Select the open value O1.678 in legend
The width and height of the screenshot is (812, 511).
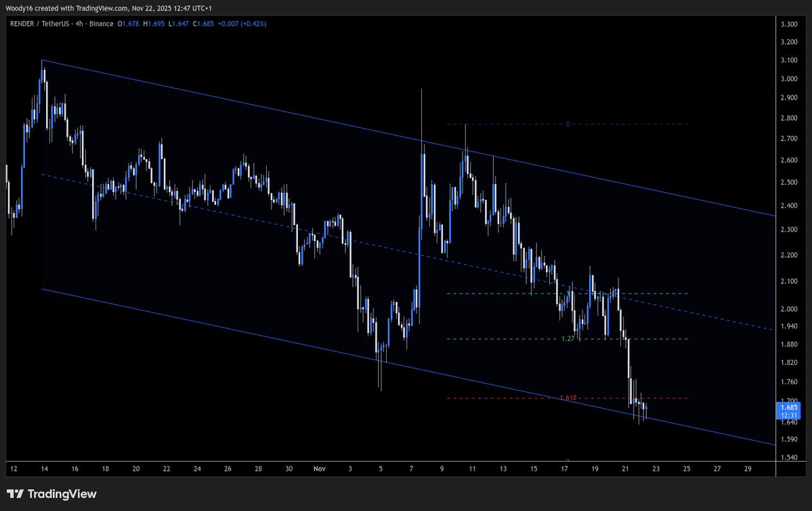pyautogui.click(x=127, y=23)
